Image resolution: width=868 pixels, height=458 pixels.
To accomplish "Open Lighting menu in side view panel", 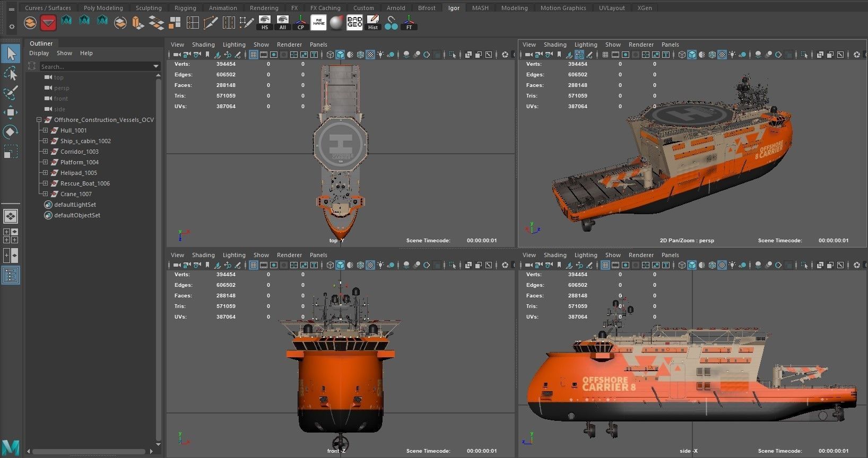I will [x=586, y=255].
